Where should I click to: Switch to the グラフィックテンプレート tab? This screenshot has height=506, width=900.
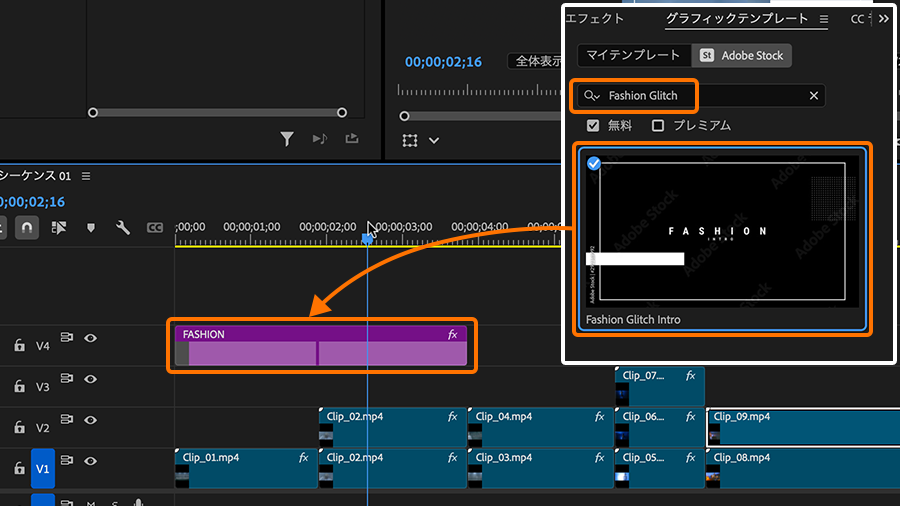coord(737,19)
